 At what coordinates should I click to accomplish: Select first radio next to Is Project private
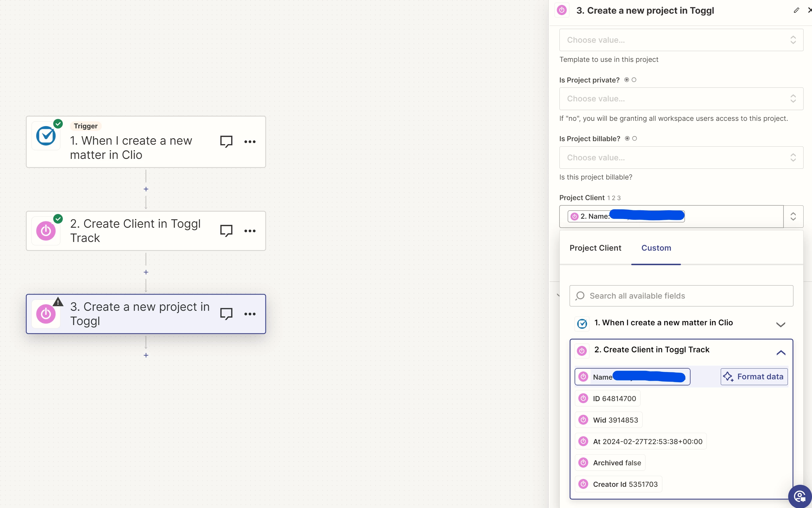[x=627, y=80]
